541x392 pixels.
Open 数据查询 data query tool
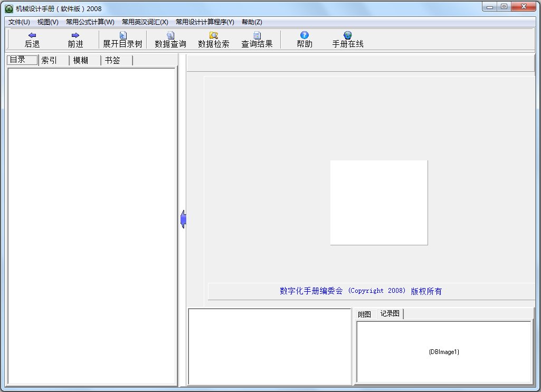[170, 40]
